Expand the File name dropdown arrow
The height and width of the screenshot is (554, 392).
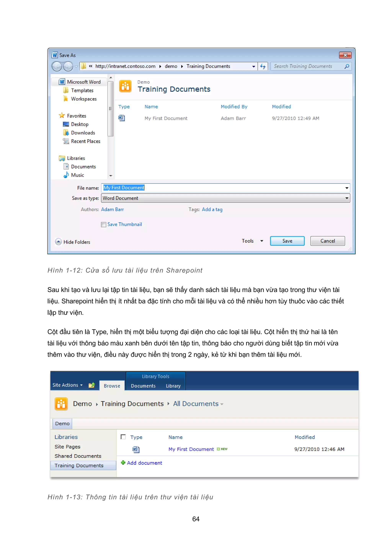[347, 188]
